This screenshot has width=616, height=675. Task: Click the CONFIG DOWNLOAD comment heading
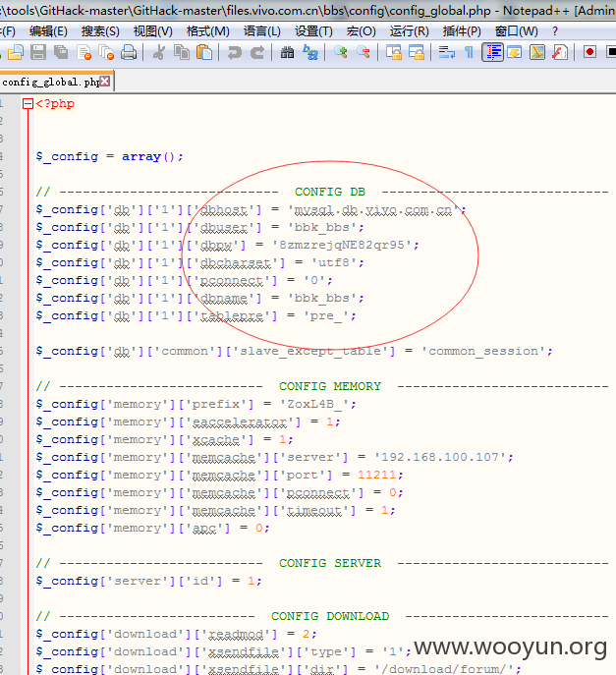[330, 616]
